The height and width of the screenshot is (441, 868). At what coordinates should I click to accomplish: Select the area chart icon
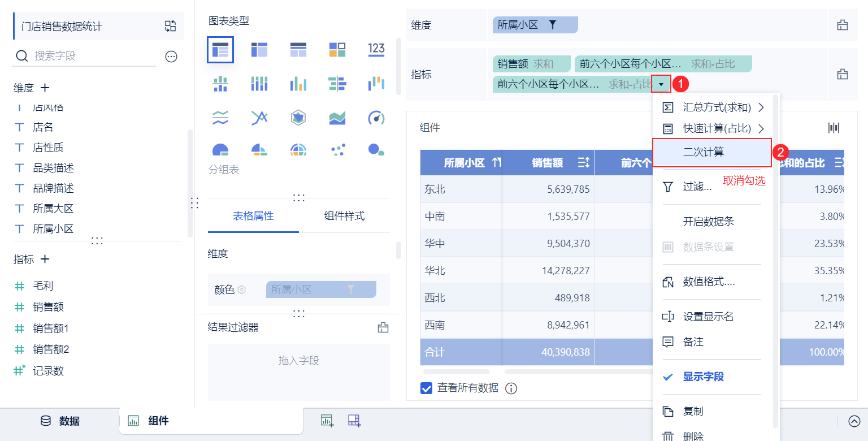337,118
